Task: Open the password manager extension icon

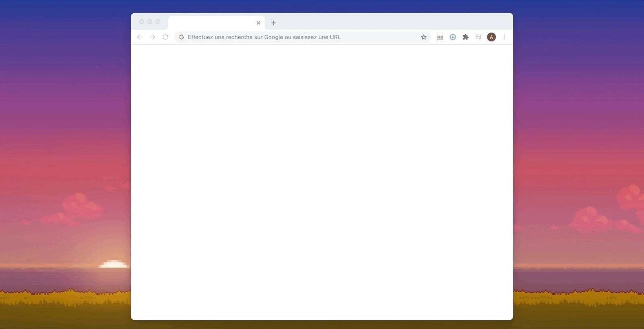Action: coord(440,37)
